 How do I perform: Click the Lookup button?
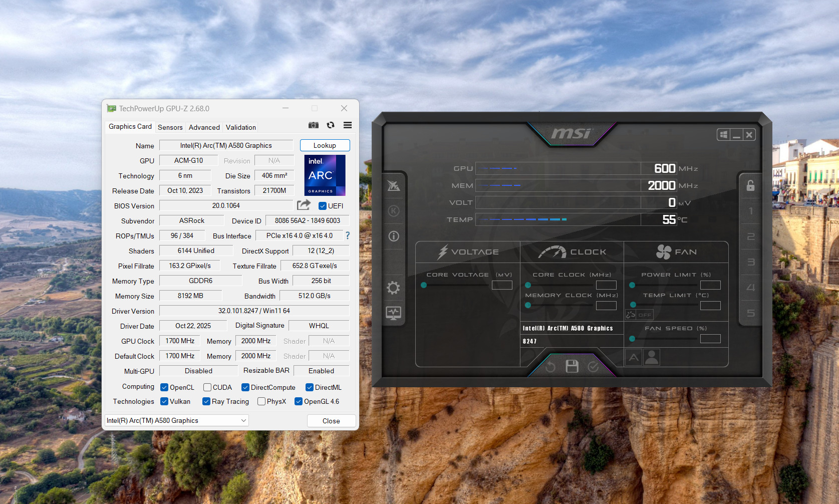click(325, 145)
